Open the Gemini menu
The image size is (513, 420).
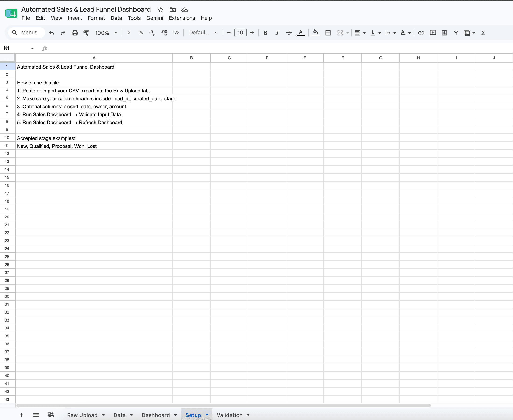[155, 18]
